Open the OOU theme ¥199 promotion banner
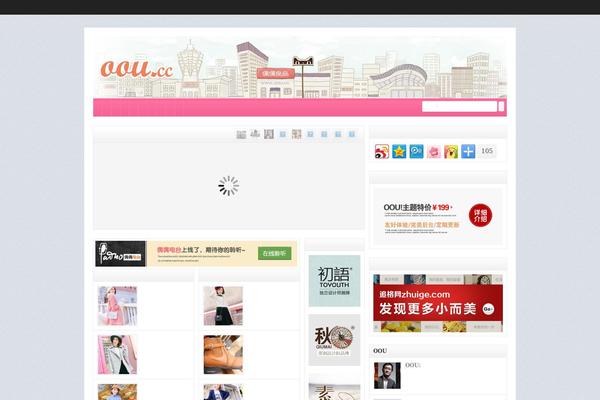Image resolution: width=600 pixels, height=400 pixels. [x=437, y=216]
